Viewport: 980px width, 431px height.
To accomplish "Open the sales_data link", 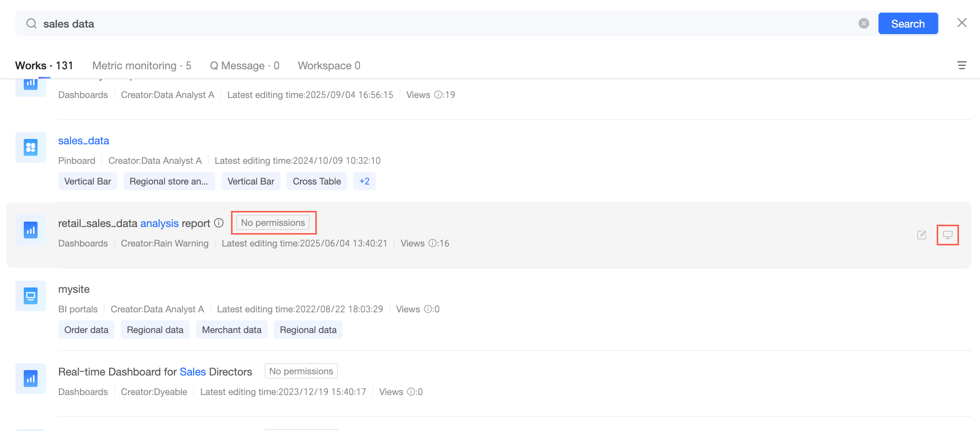I will (84, 141).
